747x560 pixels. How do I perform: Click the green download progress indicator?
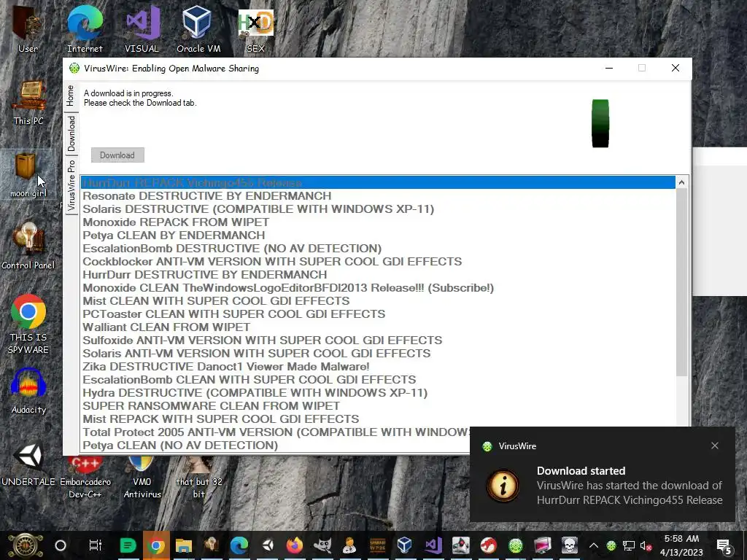(600, 123)
